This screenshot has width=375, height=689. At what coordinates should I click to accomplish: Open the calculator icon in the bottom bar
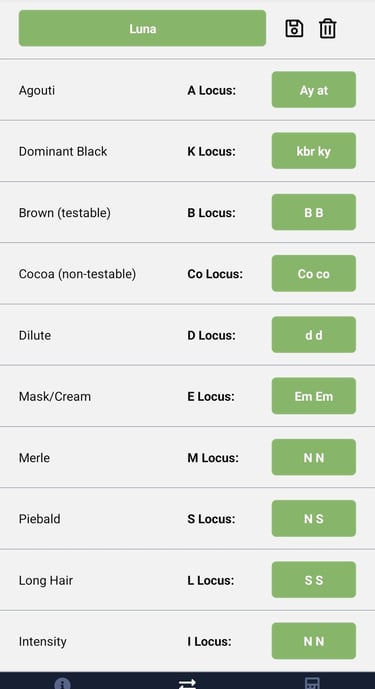(x=312, y=684)
